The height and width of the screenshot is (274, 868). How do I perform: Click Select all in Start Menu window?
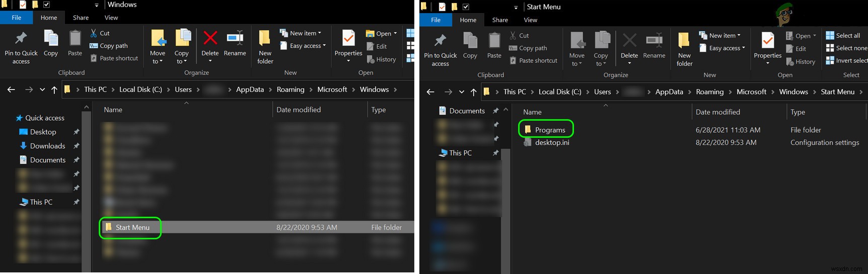coord(843,36)
